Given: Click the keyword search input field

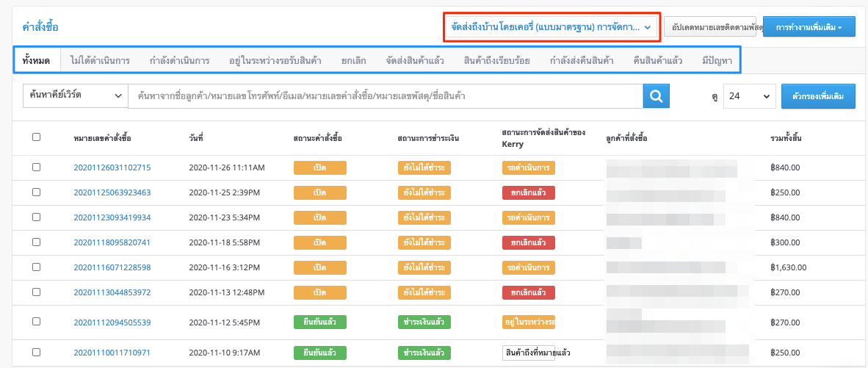Looking at the screenshot, I should pyautogui.click(x=386, y=95).
